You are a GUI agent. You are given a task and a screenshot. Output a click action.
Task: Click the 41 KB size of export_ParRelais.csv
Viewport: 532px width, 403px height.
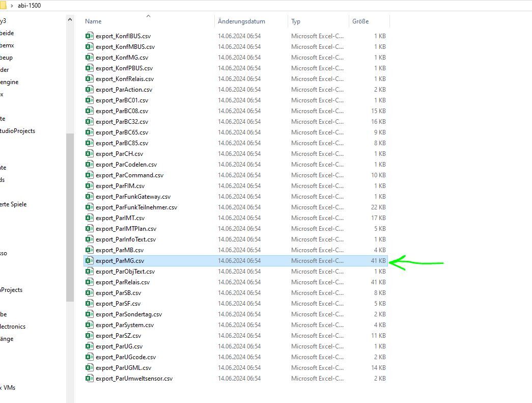[x=378, y=282]
